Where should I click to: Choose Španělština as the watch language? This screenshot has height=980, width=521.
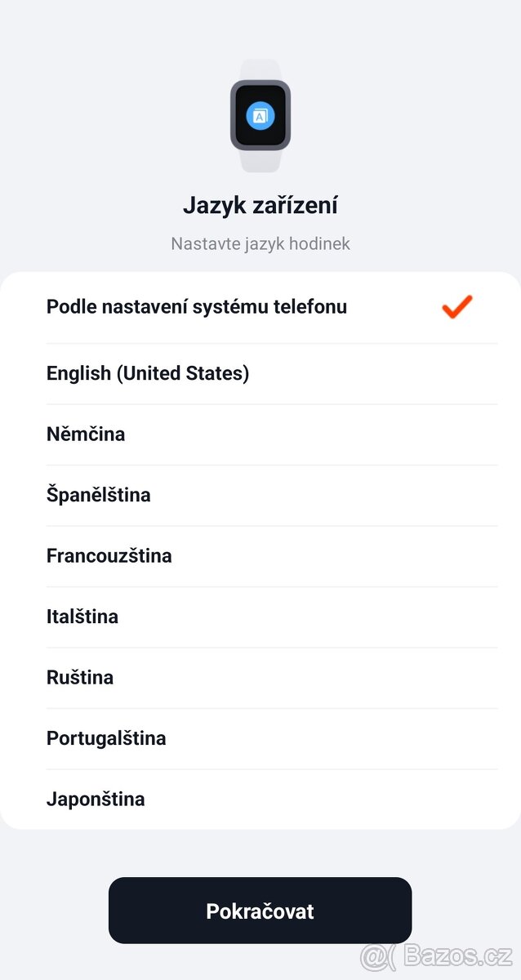(x=98, y=495)
